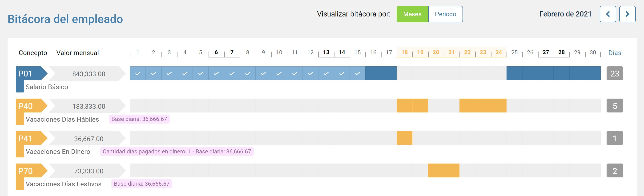Viewport: 644px width, 196px height.
Task: Click Base diaria tag under Vacaciones Días Festivos
Action: (x=142, y=184)
